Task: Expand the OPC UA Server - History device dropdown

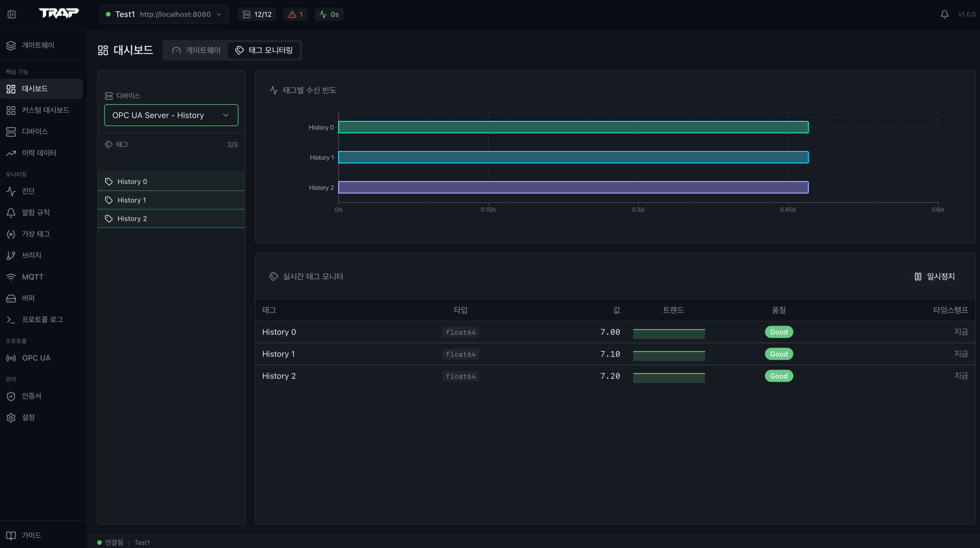Action: (x=171, y=115)
